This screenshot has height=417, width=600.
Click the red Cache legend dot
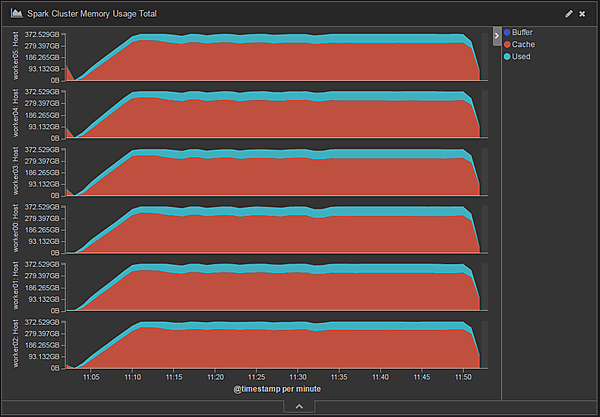click(506, 45)
